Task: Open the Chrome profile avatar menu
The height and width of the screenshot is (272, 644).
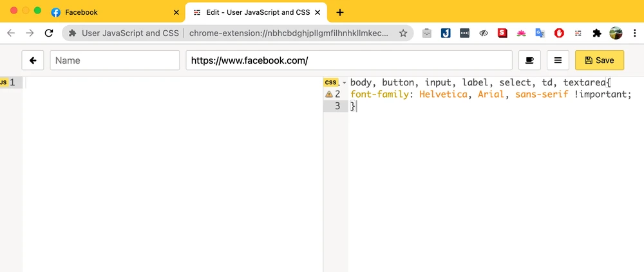Action: click(x=616, y=33)
